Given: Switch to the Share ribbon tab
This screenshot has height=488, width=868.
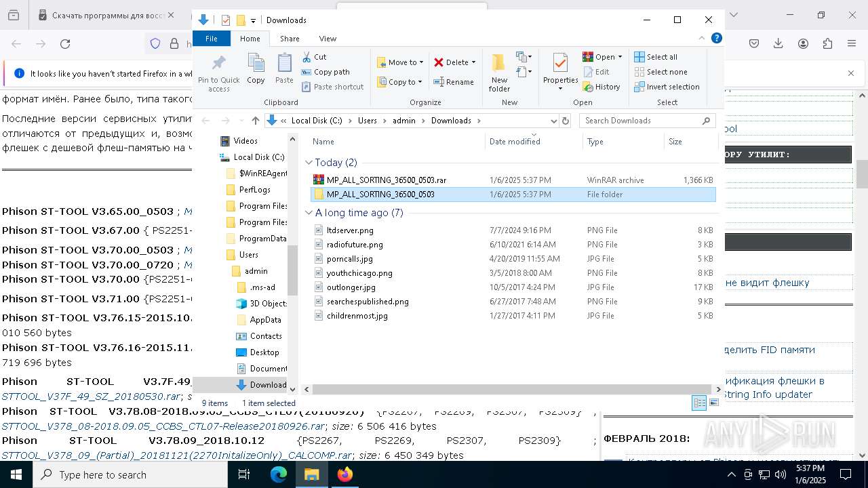Looking at the screenshot, I should [x=290, y=39].
